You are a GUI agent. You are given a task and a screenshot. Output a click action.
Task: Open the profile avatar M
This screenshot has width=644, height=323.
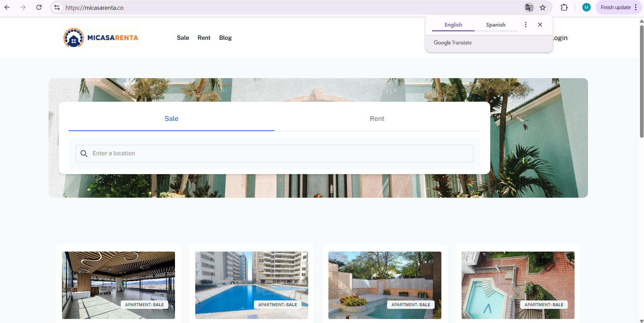pyautogui.click(x=586, y=7)
